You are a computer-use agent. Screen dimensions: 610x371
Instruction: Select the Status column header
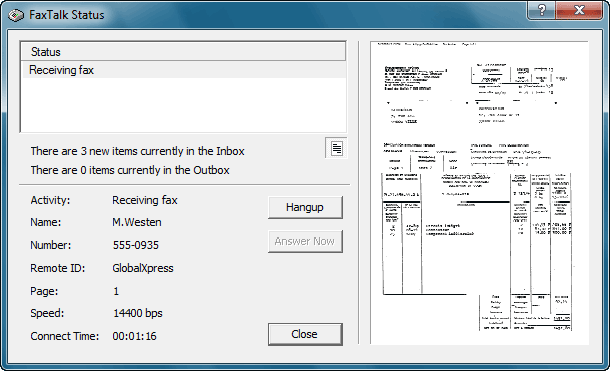[183, 52]
